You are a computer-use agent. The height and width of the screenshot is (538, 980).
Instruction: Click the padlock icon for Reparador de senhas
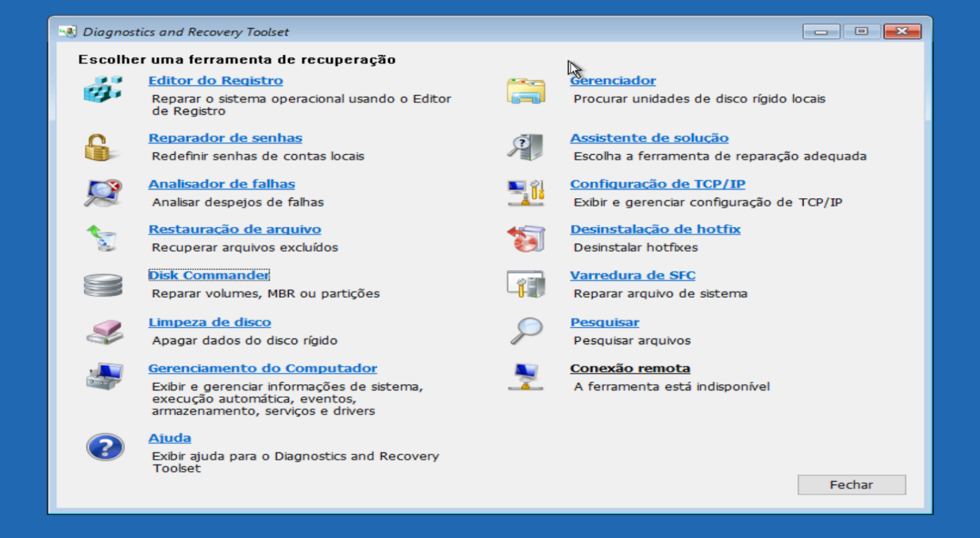coord(99,147)
